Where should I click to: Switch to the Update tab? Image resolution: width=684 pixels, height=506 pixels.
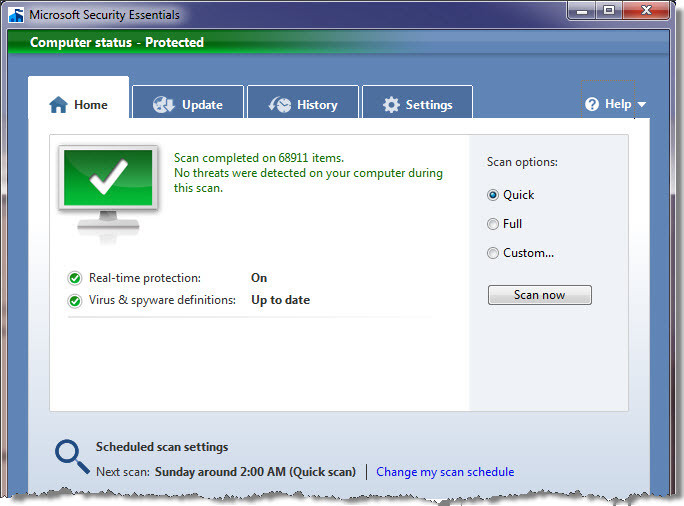point(190,105)
